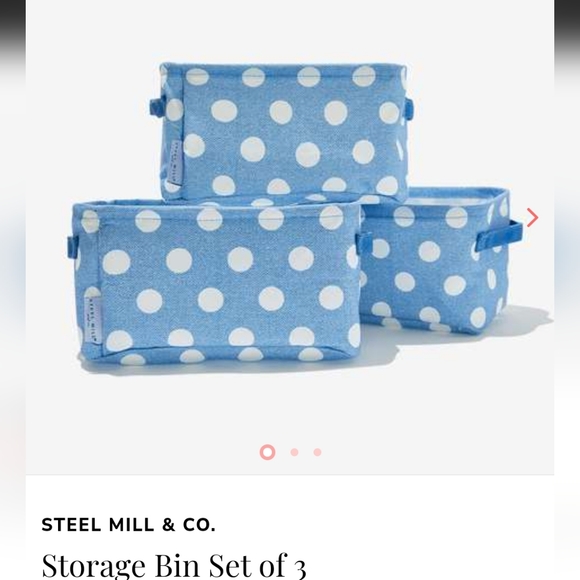Click the right handle of the top bin
580x580 pixels.
408,108
